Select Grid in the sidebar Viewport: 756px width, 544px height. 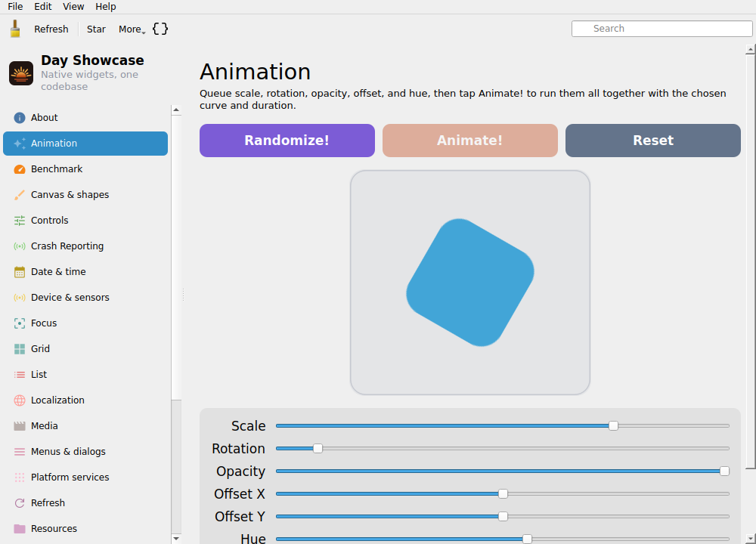click(x=85, y=349)
